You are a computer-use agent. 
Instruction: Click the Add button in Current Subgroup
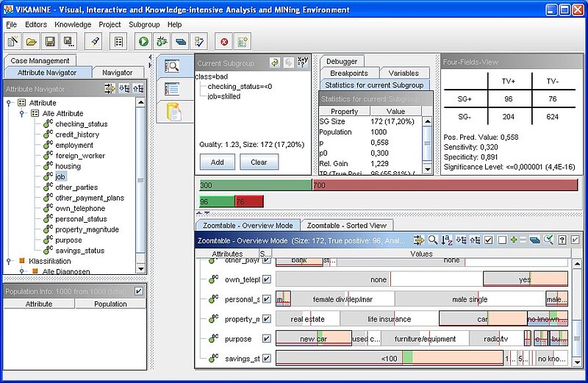coord(217,162)
